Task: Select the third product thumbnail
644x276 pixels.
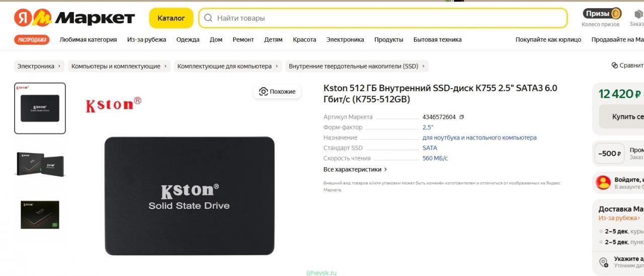Action: (40, 215)
